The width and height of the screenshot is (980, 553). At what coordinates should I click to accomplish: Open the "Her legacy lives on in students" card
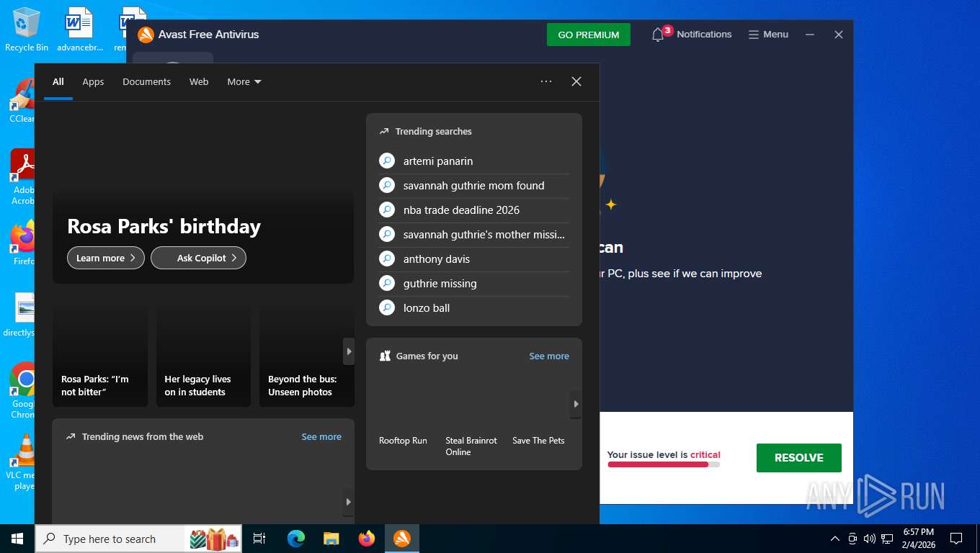coord(203,356)
